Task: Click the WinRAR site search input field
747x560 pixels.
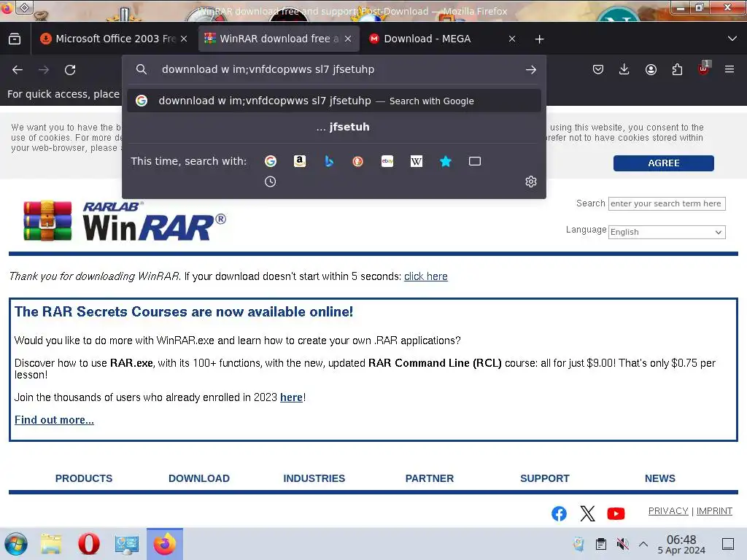Action: point(667,203)
